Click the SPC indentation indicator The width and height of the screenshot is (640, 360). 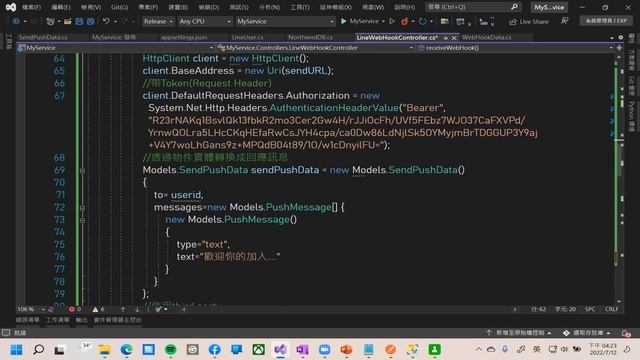590,309
